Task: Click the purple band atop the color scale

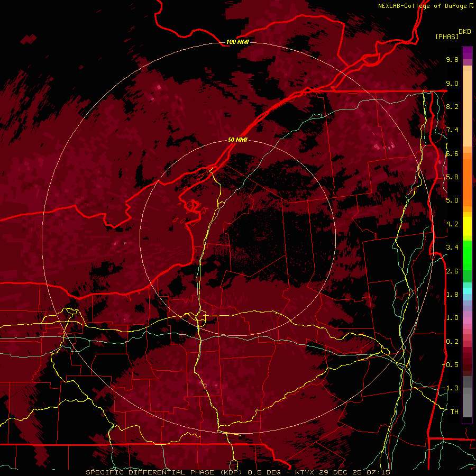Action: coord(467,53)
